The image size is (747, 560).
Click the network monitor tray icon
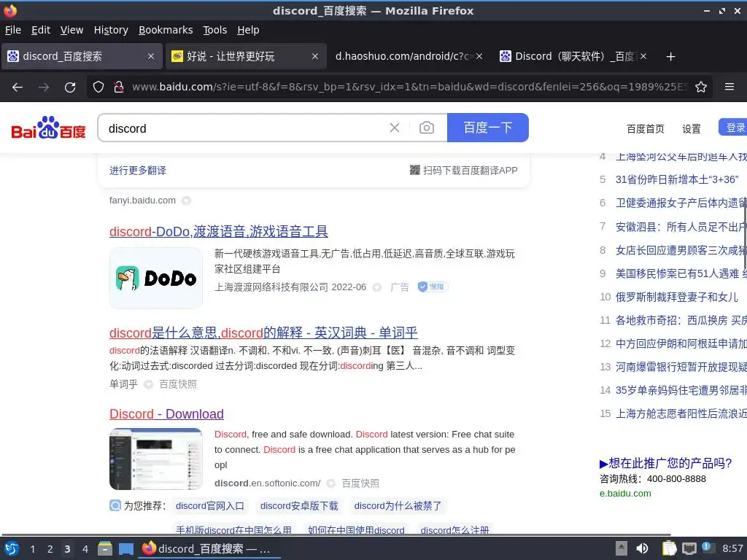[689, 548]
